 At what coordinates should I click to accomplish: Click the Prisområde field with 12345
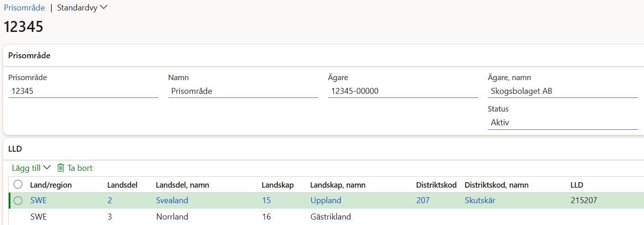click(x=83, y=91)
